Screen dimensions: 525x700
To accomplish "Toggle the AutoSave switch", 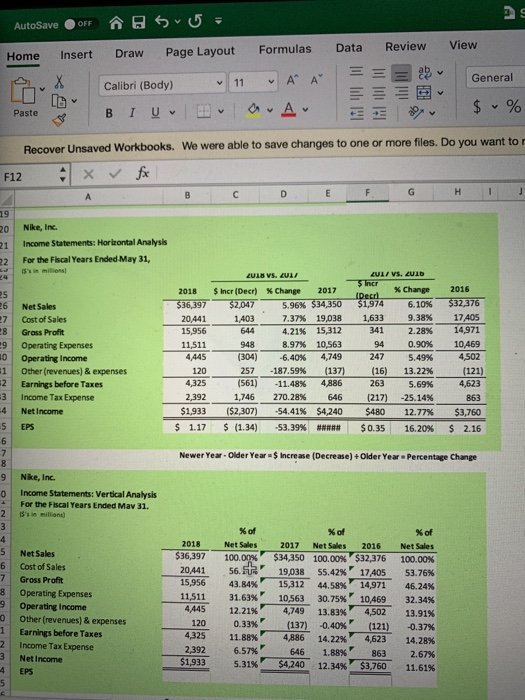I will tap(79, 24).
